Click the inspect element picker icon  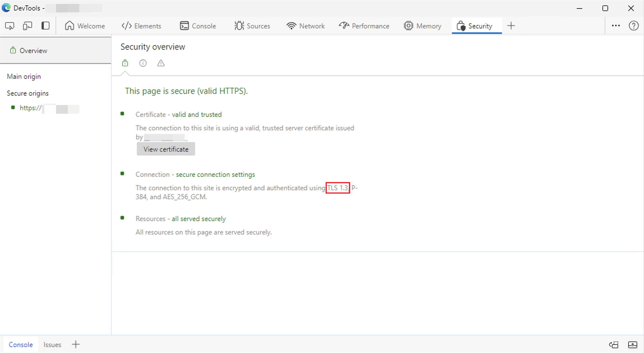click(10, 26)
